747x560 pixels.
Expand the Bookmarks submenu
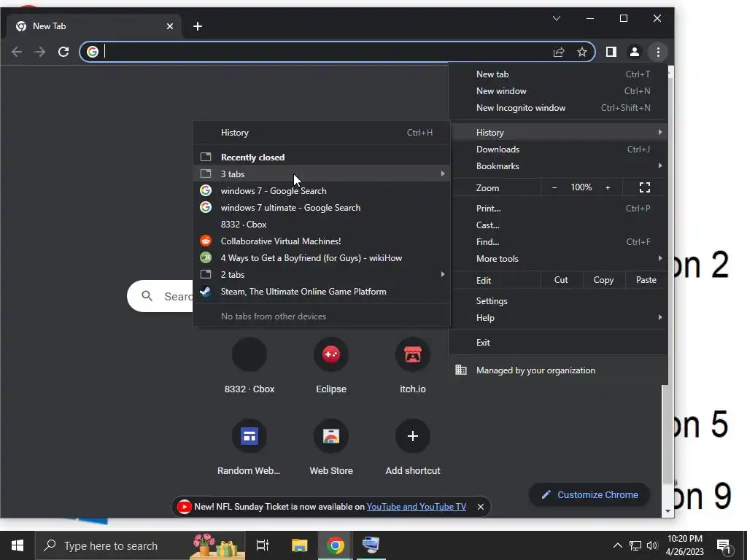(558, 166)
